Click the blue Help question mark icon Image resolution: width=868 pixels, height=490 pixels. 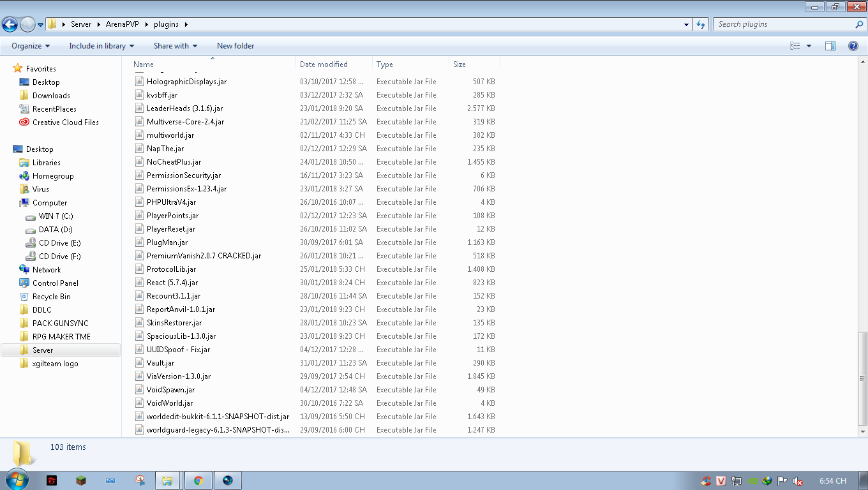[853, 46]
